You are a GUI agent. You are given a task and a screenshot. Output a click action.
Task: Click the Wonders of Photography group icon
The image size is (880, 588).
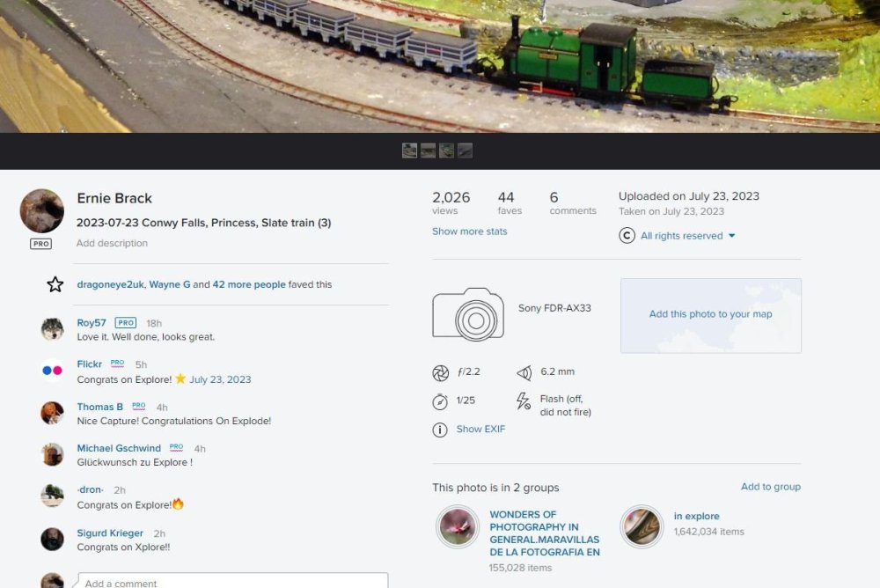coord(458,526)
